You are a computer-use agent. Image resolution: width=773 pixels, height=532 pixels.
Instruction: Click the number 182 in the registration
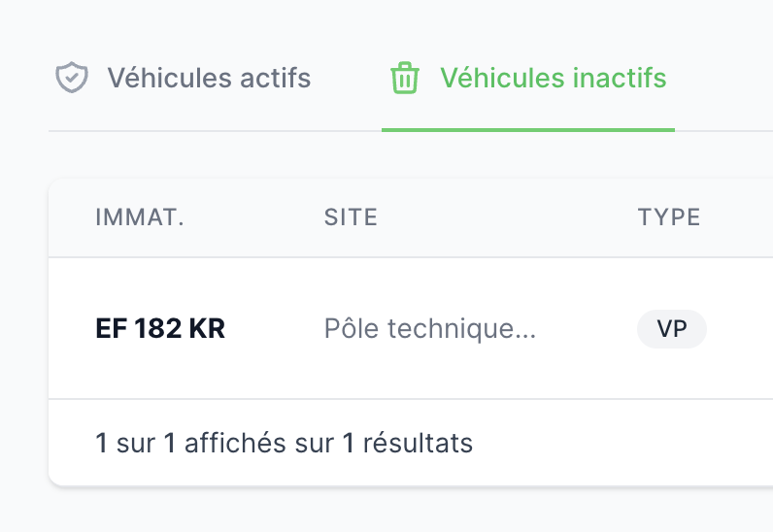point(158,328)
